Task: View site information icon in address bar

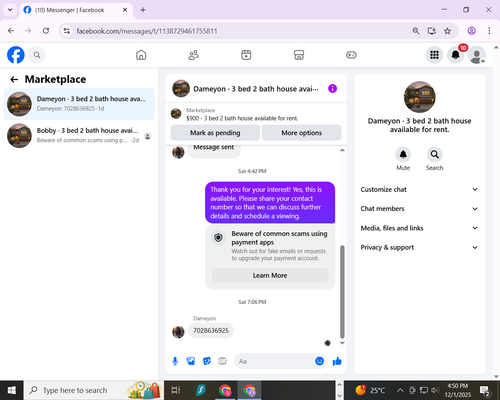Action: click(x=67, y=31)
